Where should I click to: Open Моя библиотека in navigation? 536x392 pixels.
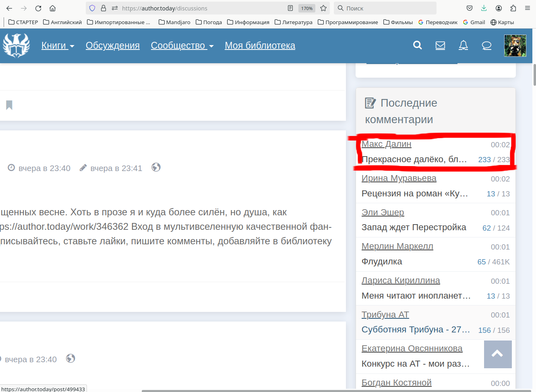(x=260, y=46)
